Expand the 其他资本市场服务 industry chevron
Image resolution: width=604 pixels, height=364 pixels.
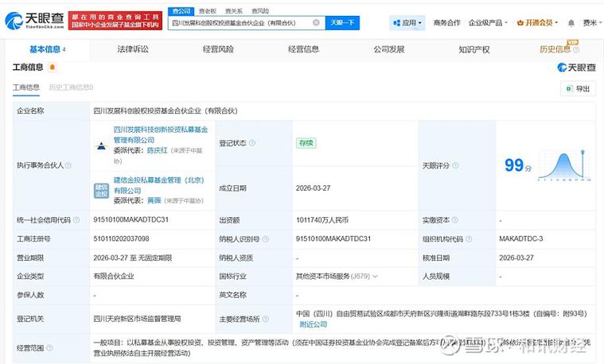pyautogui.click(x=375, y=277)
